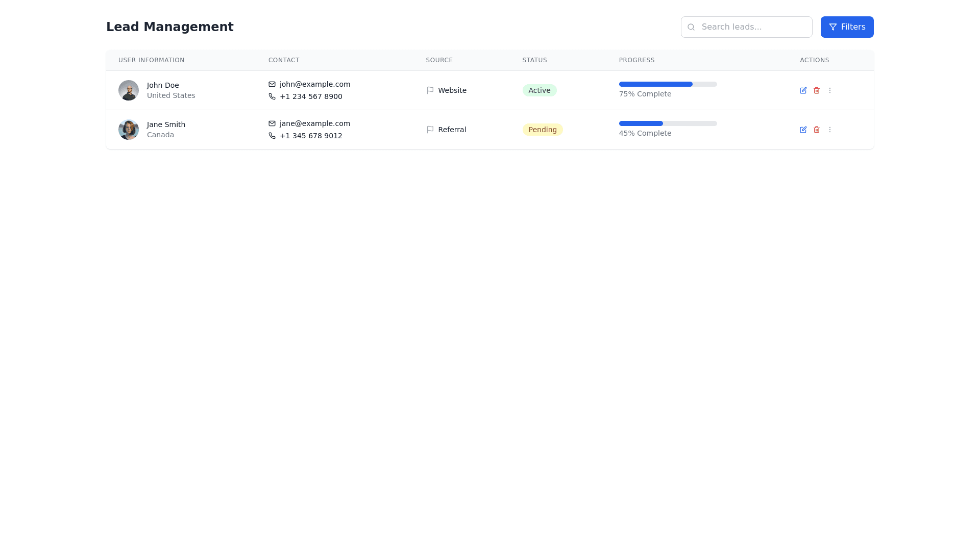Click the funnel icon inside Filters button
Viewport: 980px width, 551px height.
[832, 27]
